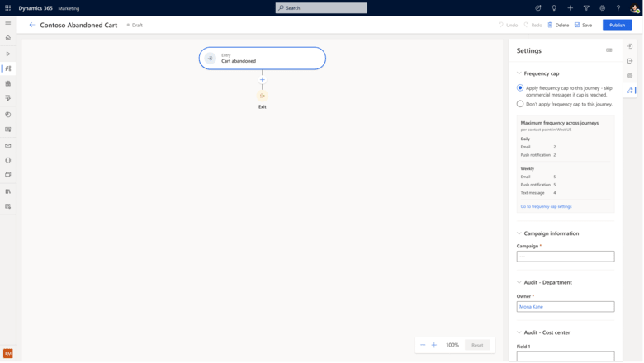Select Don't apply frequency cap option

click(x=520, y=104)
